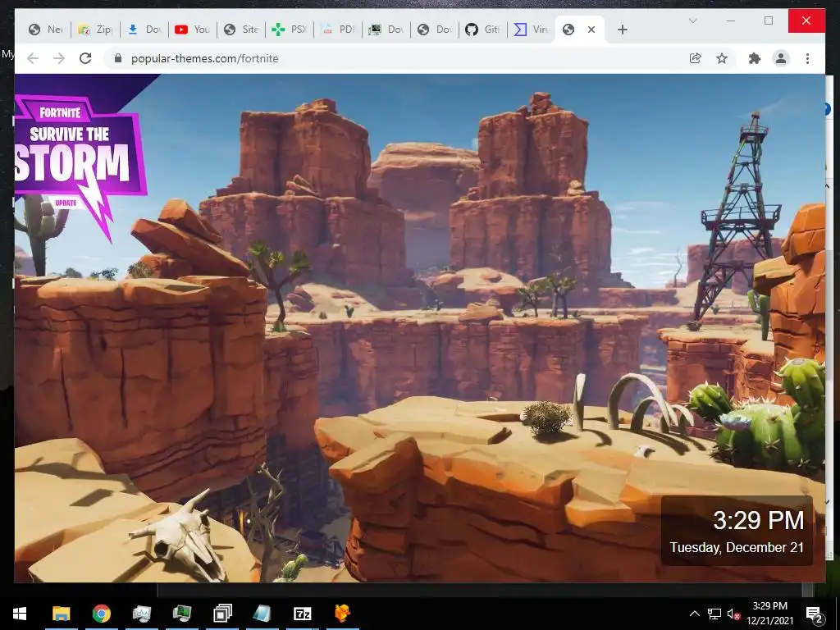Open File Explorer from the taskbar
This screenshot has width=840, height=630.
click(61, 614)
